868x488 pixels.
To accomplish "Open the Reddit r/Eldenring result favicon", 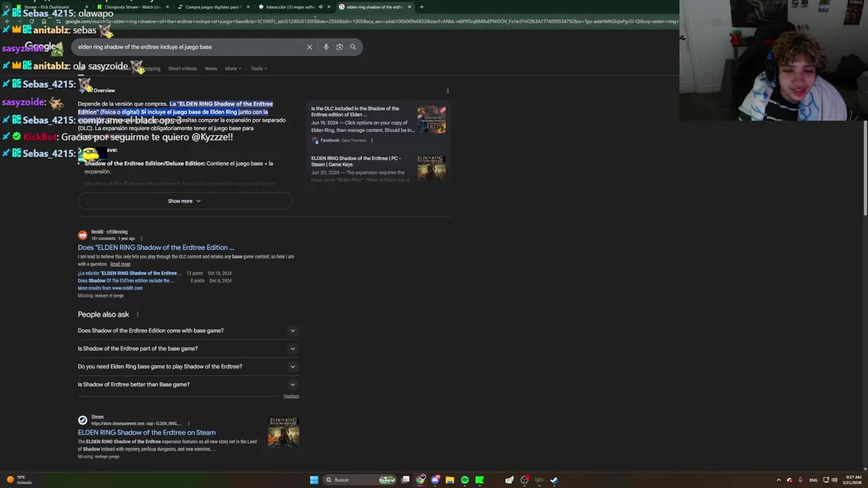I will 83,235.
